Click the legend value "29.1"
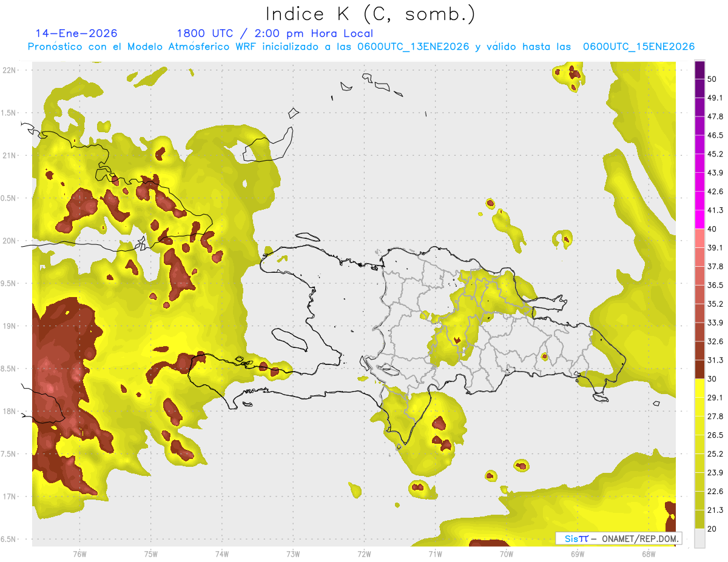 [x=715, y=398]
